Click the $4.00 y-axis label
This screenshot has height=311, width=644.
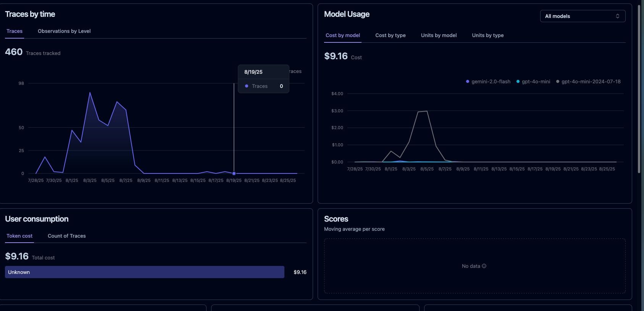337,94
